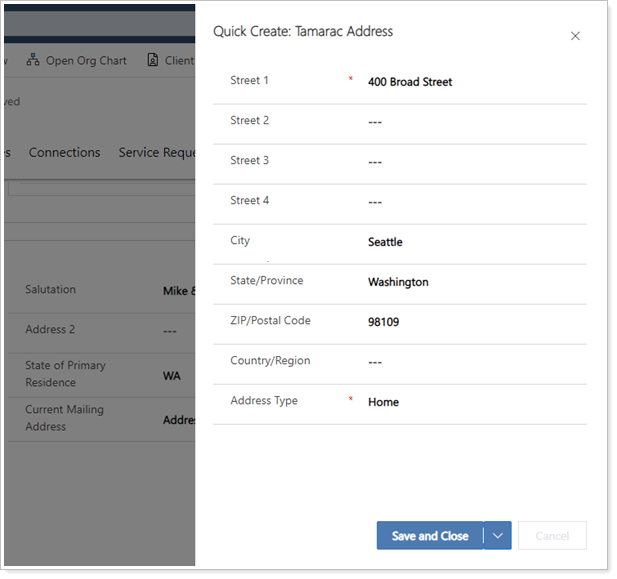Close the Quick Create panel with X

pyautogui.click(x=575, y=36)
